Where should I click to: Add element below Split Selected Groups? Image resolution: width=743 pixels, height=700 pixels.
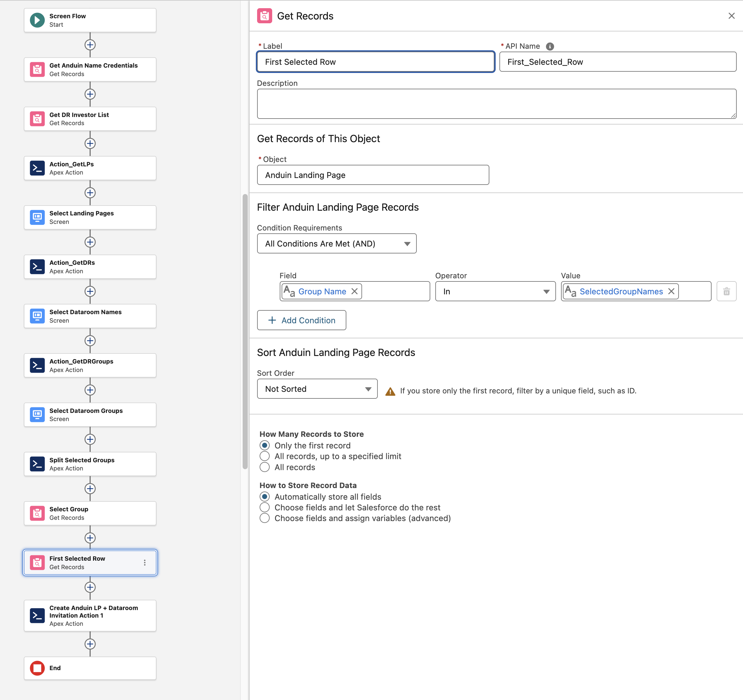pos(90,489)
